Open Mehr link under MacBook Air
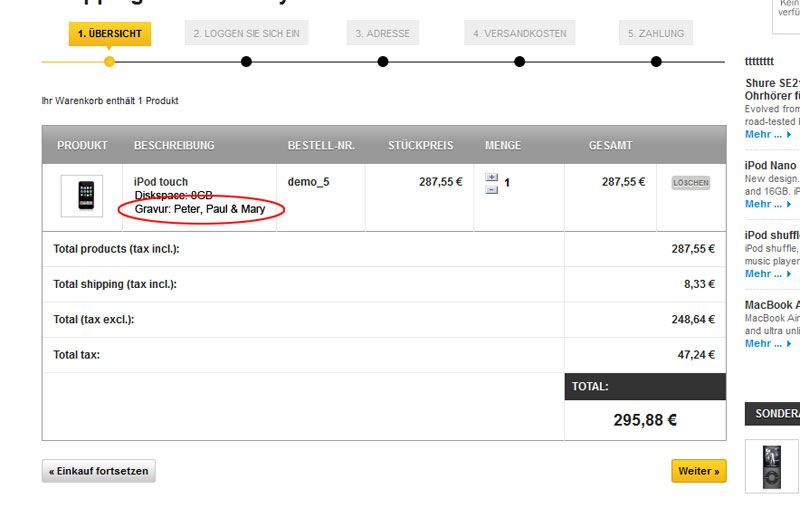The width and height of the screenshot is (800, 518). click(768, 343)
